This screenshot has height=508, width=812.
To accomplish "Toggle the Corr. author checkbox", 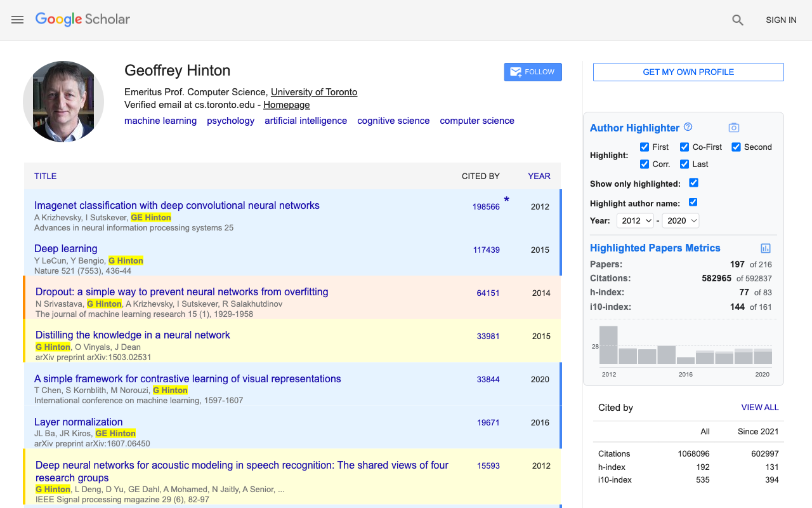I will pyautogui.click(x=645, y=164).
